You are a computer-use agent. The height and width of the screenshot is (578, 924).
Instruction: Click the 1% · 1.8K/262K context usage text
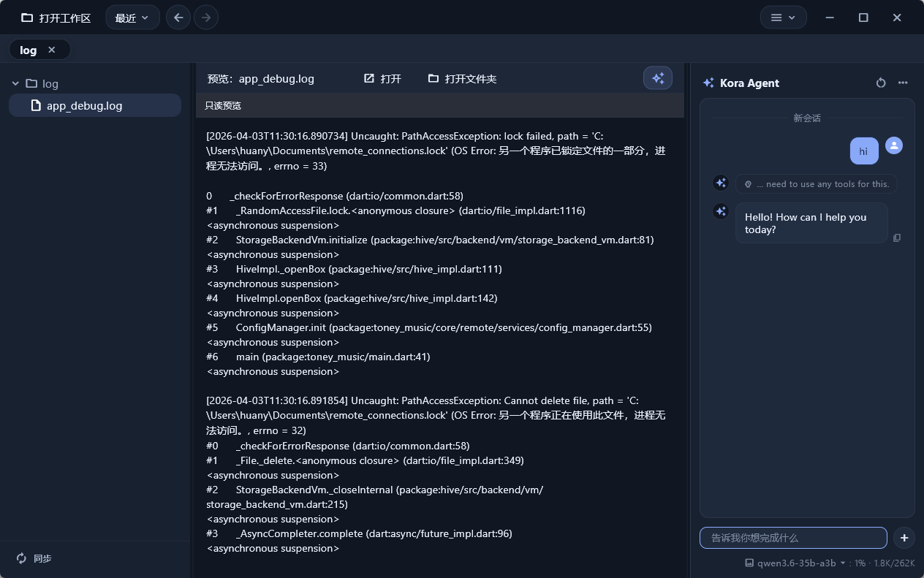coord(885,563)
